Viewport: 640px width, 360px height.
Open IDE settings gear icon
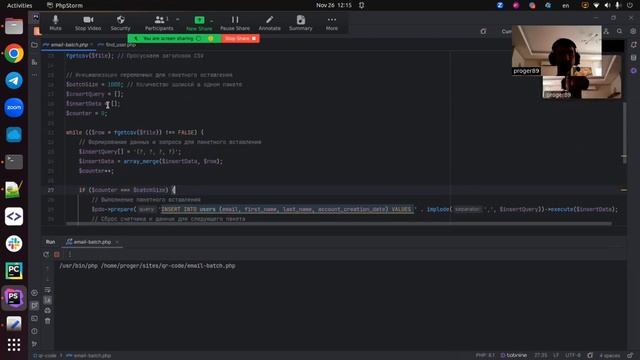[633, 31]
